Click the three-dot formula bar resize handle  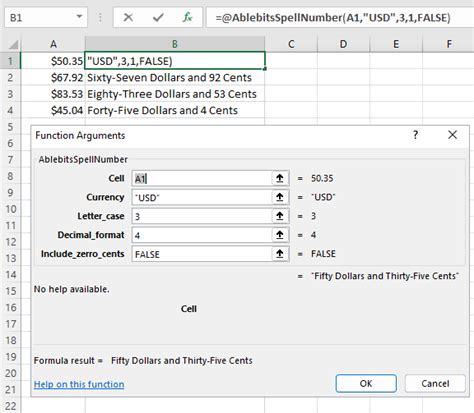(100, 17)
